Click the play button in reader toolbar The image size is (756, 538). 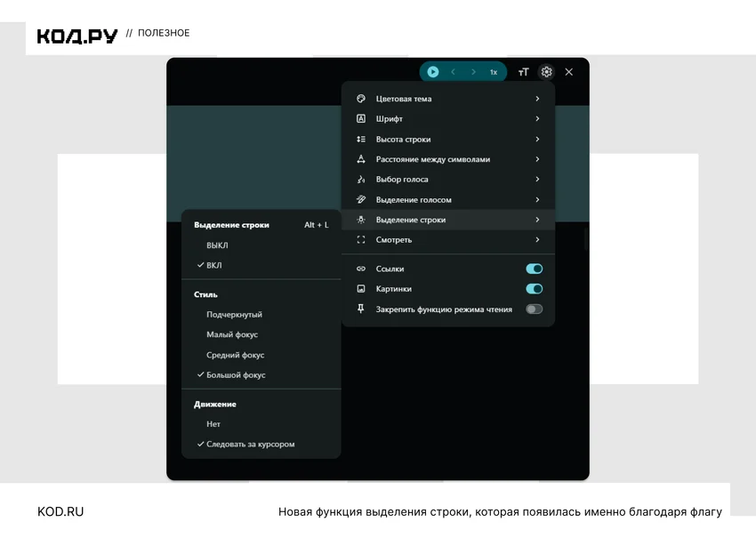433,72
